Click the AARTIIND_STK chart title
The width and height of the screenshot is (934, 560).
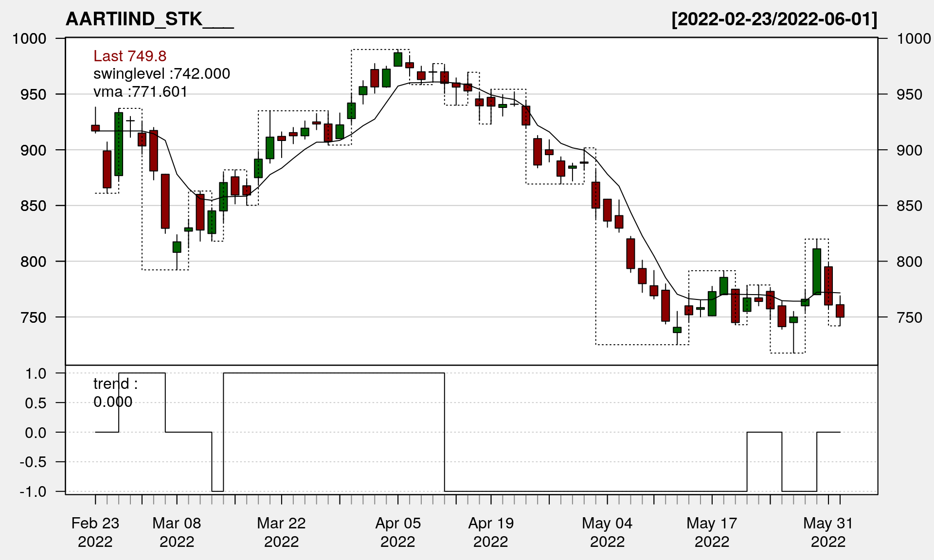coord(149,19)
